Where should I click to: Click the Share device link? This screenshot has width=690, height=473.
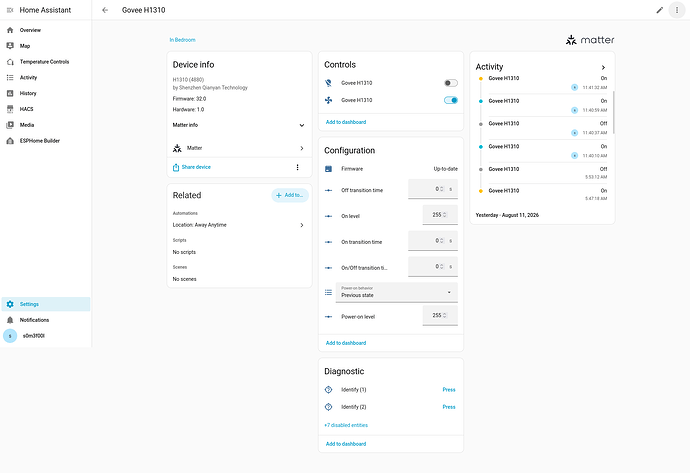pos(196,167)
